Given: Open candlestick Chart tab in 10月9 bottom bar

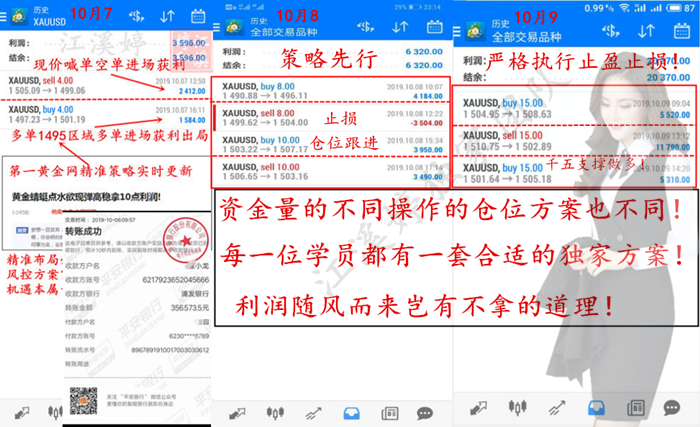Looking at the screenshot, I should pos(517,407).
